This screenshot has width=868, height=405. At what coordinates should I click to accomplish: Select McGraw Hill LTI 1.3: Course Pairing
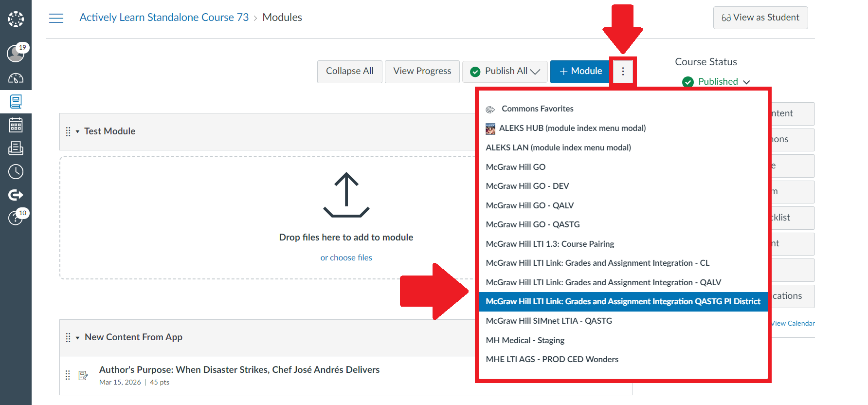pyautogui.click(x=623, y=244)
